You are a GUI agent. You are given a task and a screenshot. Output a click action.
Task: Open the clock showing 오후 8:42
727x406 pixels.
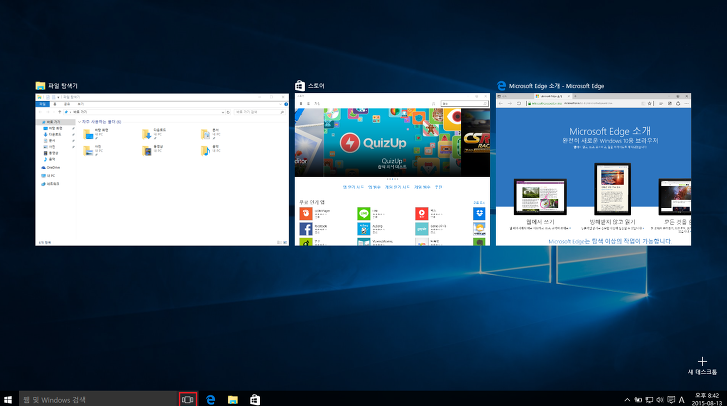pos(707,399)
